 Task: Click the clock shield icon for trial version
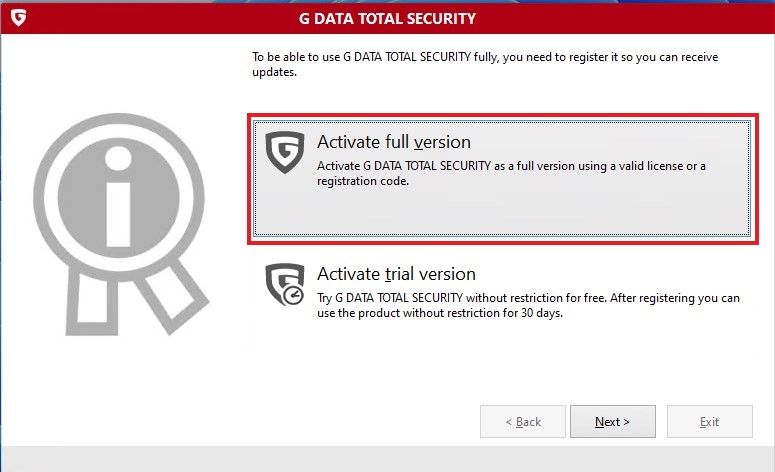[284, 284]
